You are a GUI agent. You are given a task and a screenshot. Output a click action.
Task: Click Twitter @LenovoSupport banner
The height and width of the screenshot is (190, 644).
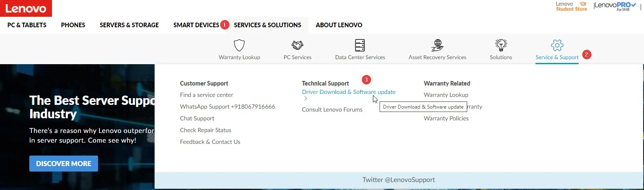pyautogui.click(x=398, y=180)
